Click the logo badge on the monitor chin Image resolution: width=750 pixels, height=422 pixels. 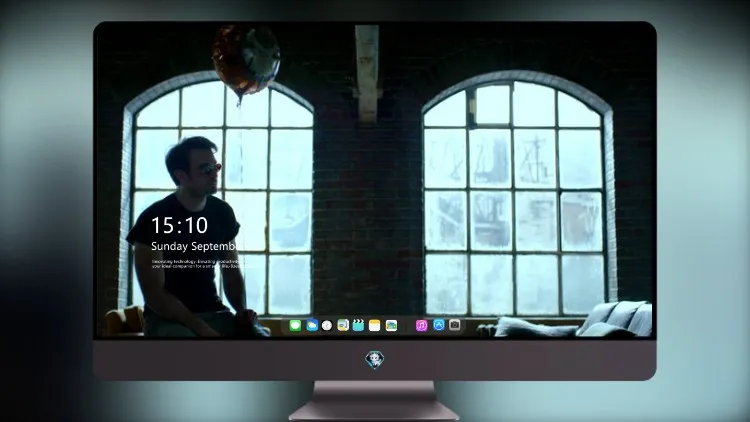click(x=375, y=360)
